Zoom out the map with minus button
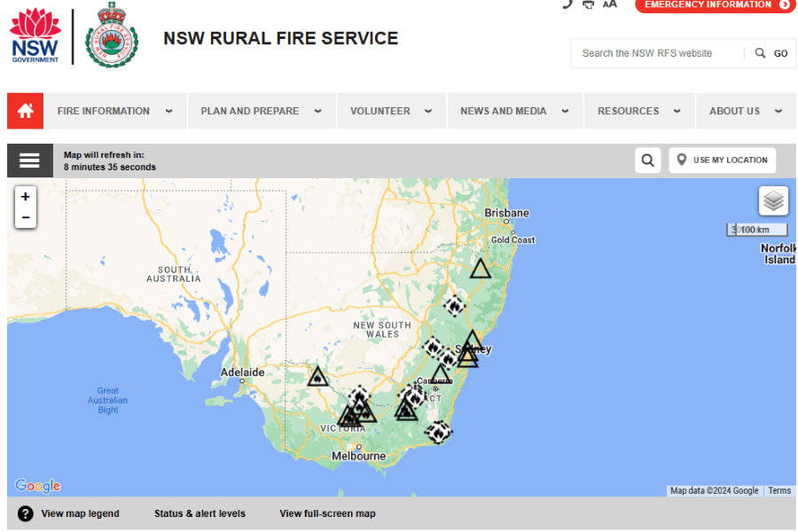Viewport: 798px width, 532px height. [26, 217]
